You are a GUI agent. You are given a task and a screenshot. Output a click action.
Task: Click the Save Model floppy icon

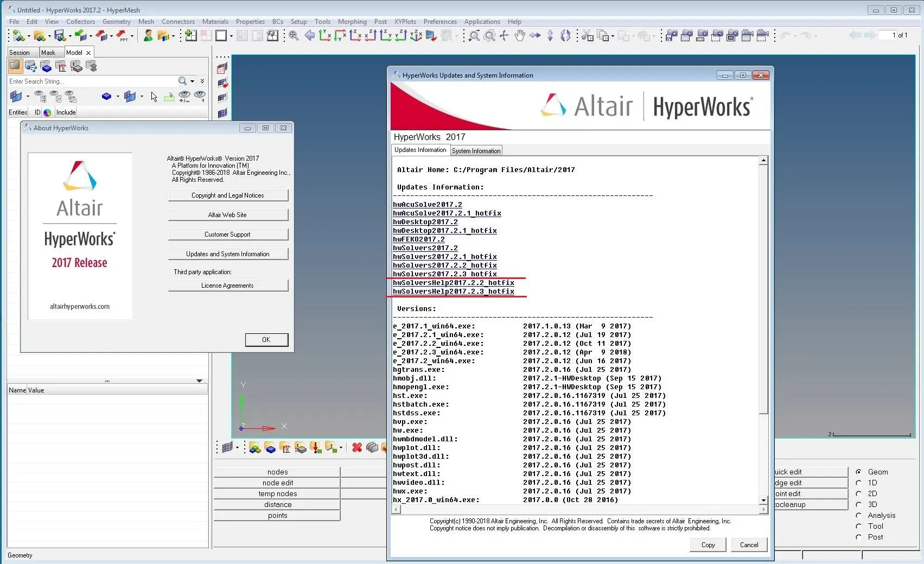click(60, 36)
